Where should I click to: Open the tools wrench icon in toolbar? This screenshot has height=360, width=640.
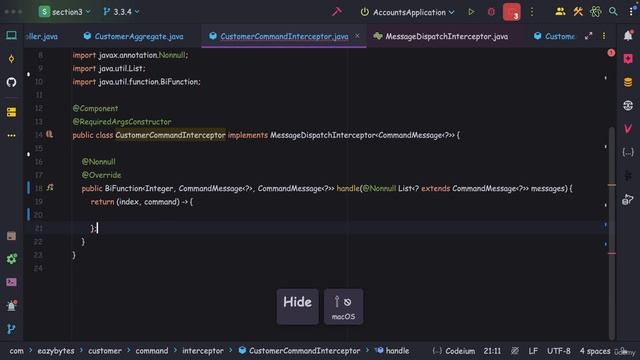point(578,12)
